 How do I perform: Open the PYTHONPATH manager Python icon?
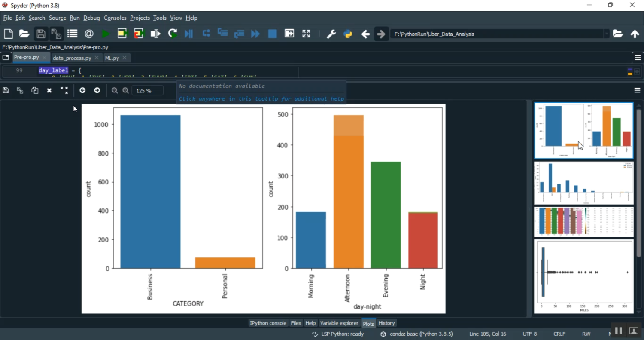click(348, 34)
